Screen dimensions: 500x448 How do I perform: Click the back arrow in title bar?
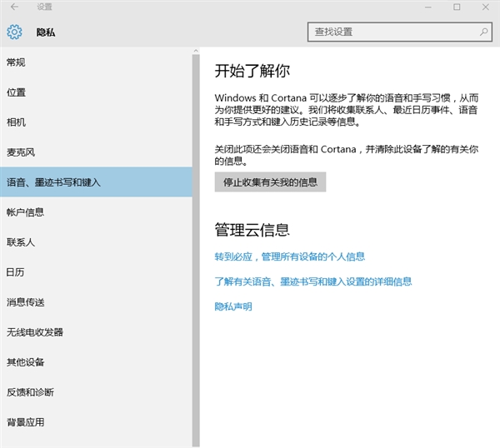click(14, 7)
